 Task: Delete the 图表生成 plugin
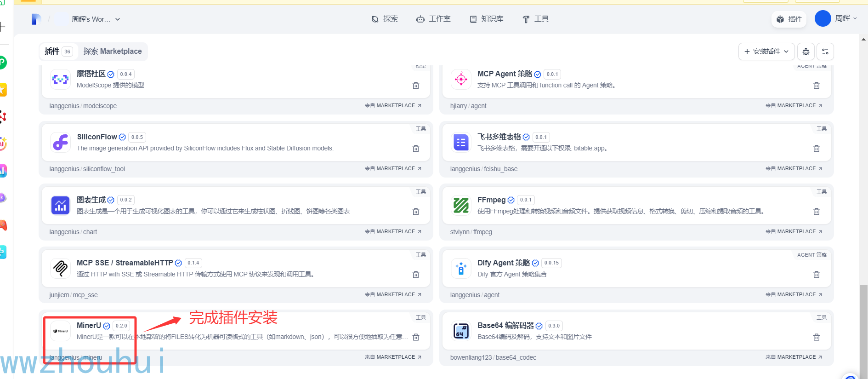coord(416,212)
